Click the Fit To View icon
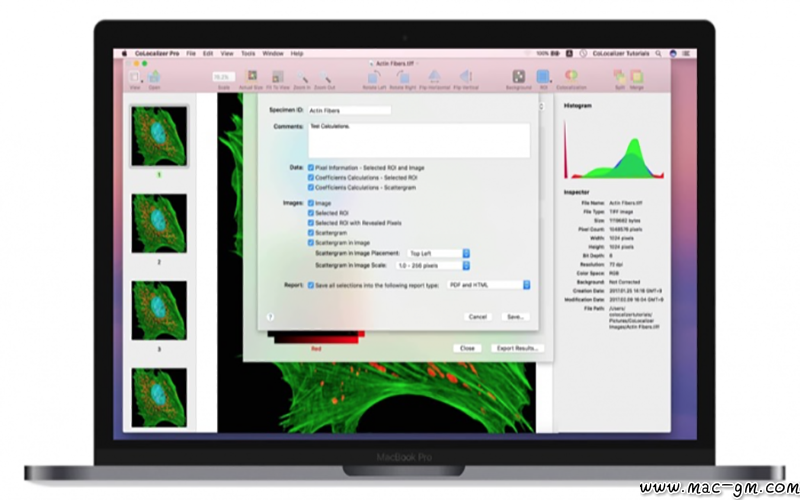 point(278,77)
